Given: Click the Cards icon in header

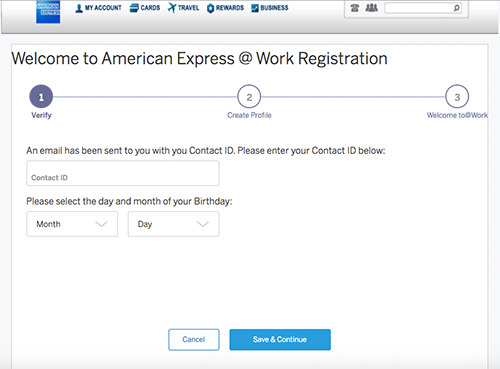Looking at the screenshot, I should pyautogui.click(x=134, y=8).
